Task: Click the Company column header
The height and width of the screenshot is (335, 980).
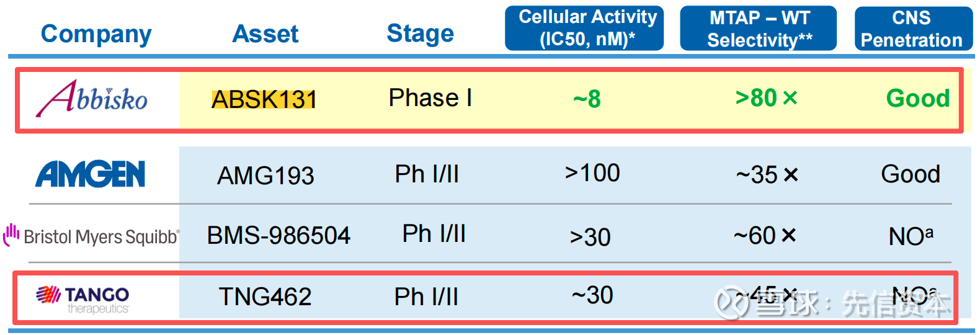Action: [x=96, y=33]
